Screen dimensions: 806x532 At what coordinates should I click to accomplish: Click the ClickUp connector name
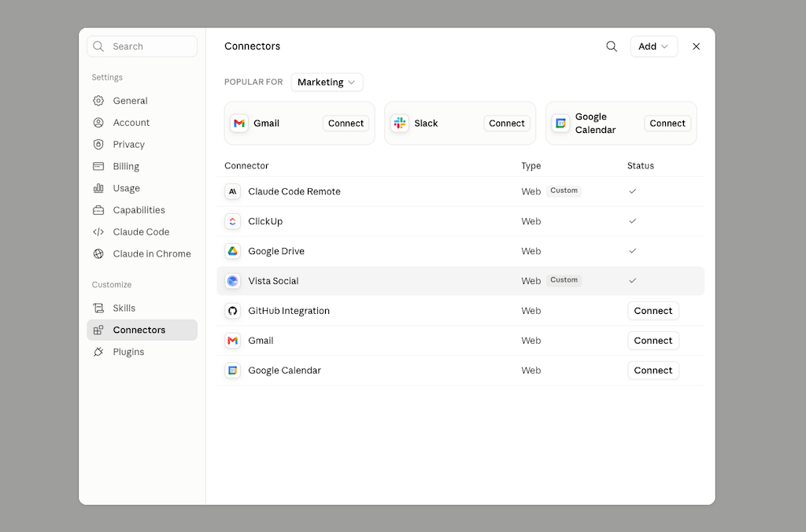(x=265, y=222)
